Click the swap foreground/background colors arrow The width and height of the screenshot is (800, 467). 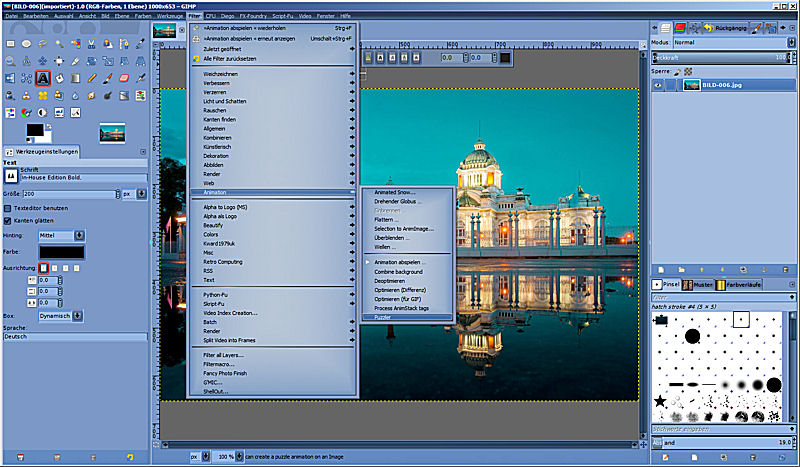point(48,126)
